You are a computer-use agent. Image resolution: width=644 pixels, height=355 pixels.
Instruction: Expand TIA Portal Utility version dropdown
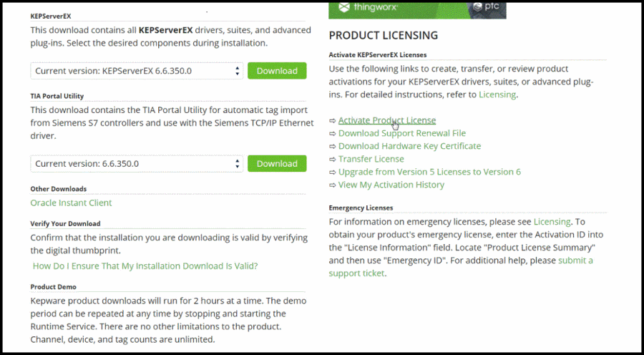136,164
